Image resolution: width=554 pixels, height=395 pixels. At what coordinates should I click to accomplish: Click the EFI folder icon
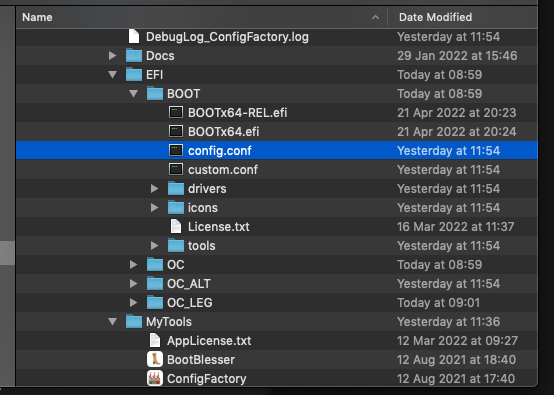click(x=134, y=75)
